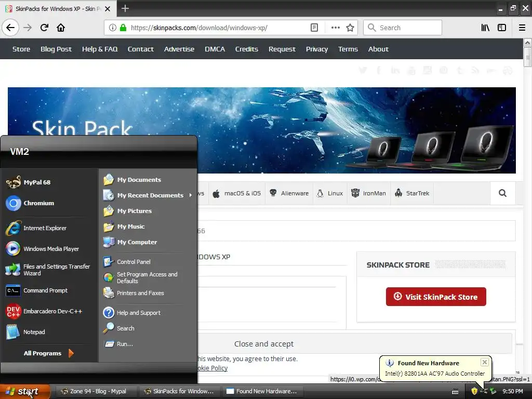Click the security shield tray icon
This screenshot has height=399, width=532.
(474, 391)
